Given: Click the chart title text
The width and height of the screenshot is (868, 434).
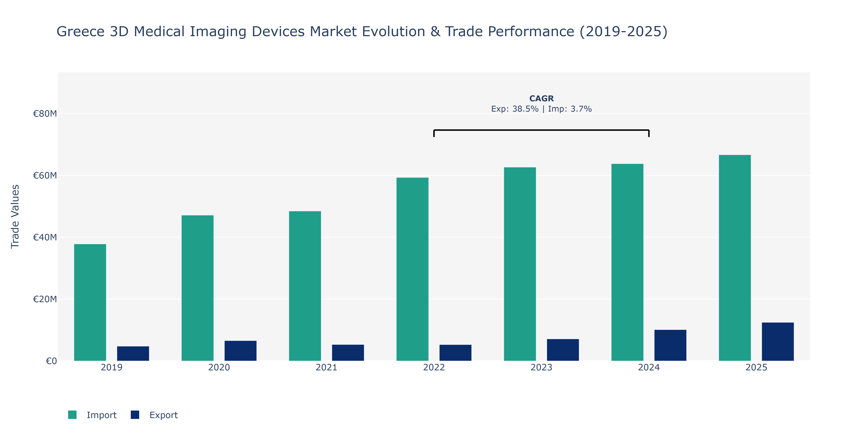Looking at the screenshot, I should pyautogui.click(x=362, y=32).
